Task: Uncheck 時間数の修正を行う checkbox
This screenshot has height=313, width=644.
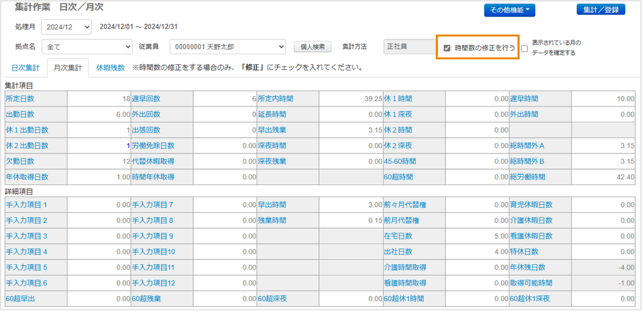Action: pyautogui.click(x=447, y=48)
